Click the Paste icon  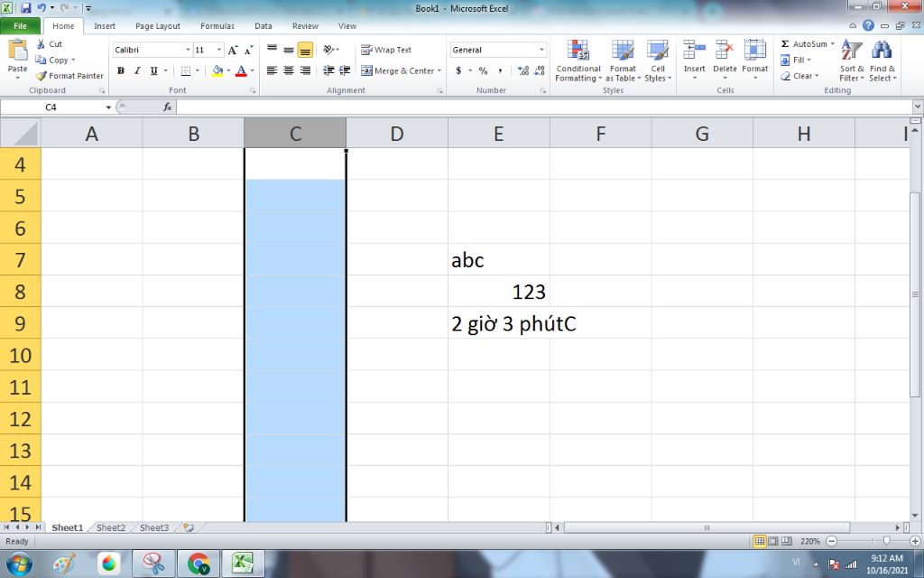(18, 51)
